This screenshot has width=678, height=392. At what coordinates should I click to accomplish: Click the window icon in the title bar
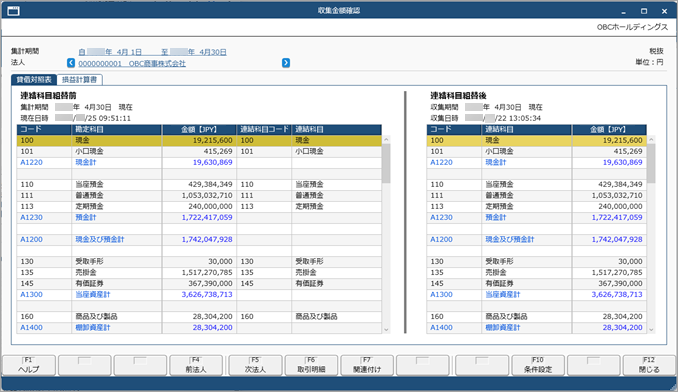tap(13, 11)
